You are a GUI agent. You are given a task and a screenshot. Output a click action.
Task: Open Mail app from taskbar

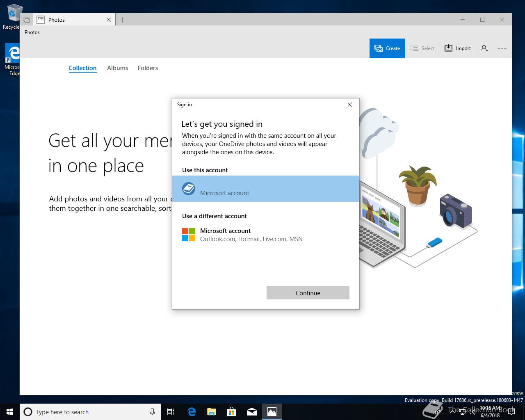point(251,412)
